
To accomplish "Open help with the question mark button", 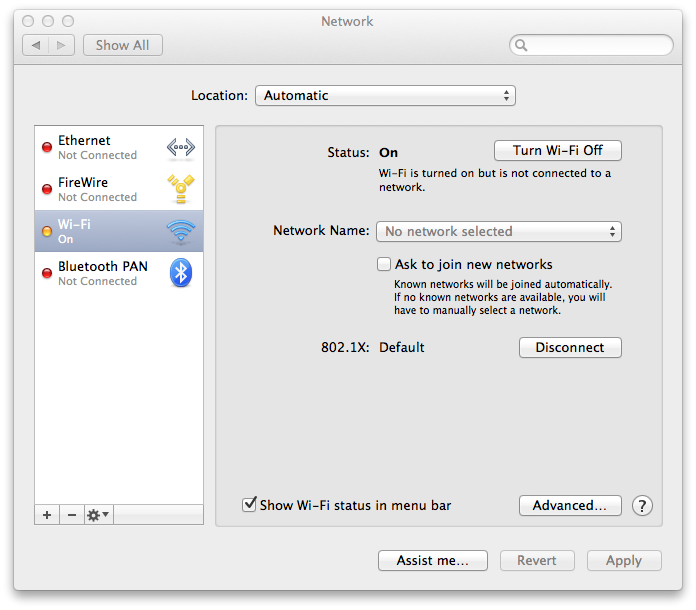I will 642,506.
